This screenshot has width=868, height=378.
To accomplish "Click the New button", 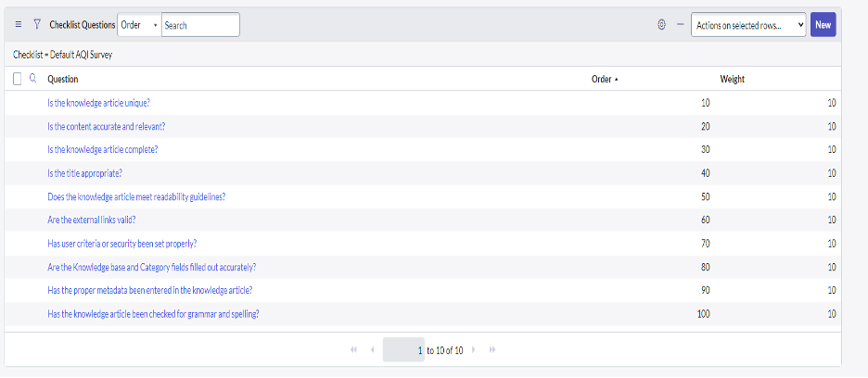I will [823, 25].
